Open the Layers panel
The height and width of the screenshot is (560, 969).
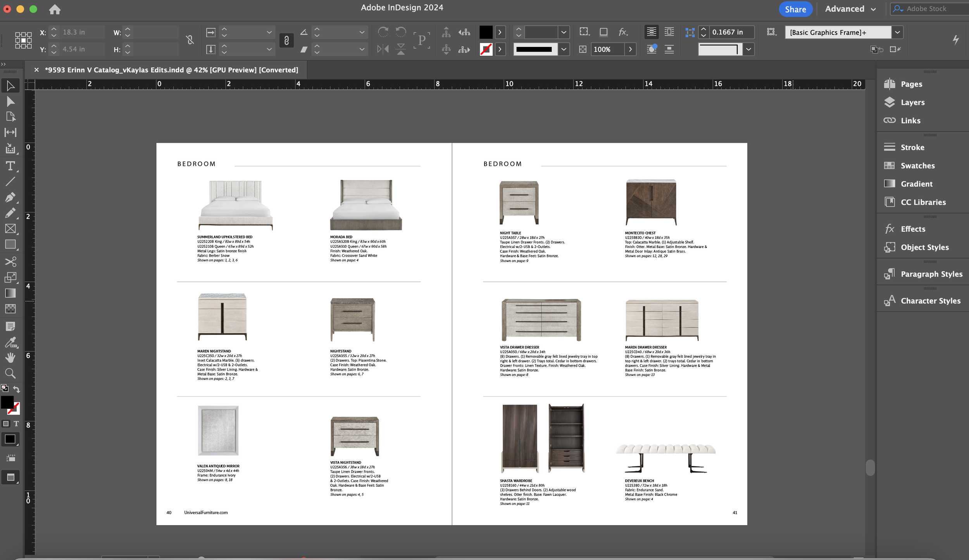[x=912, y=102]
